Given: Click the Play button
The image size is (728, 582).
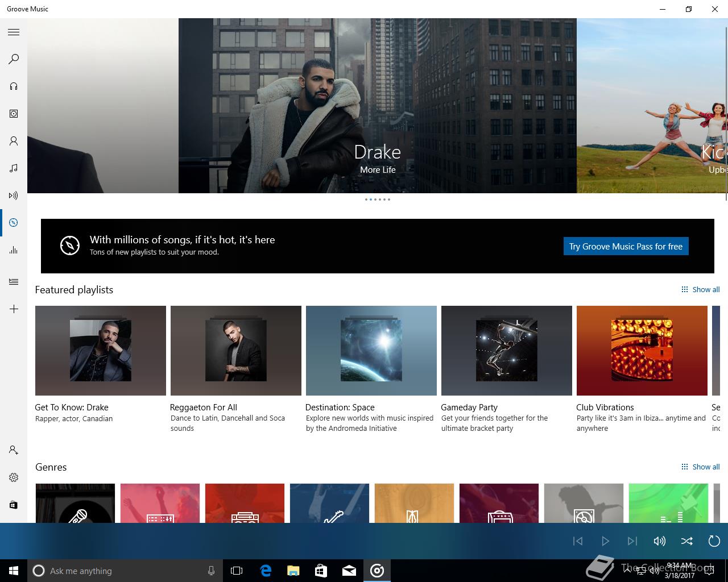Looking at the screenshot, I should pos(605,541).
